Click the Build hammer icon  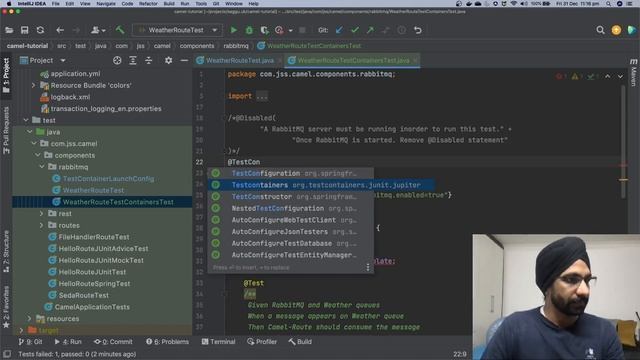(x=120, y=30)
